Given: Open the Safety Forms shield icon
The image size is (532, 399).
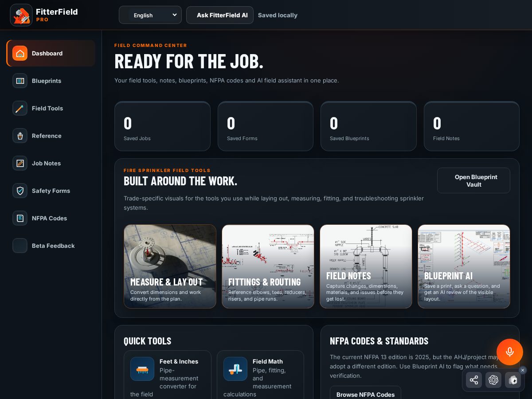Looking at the screenshot, I should [x=20, y=191].
